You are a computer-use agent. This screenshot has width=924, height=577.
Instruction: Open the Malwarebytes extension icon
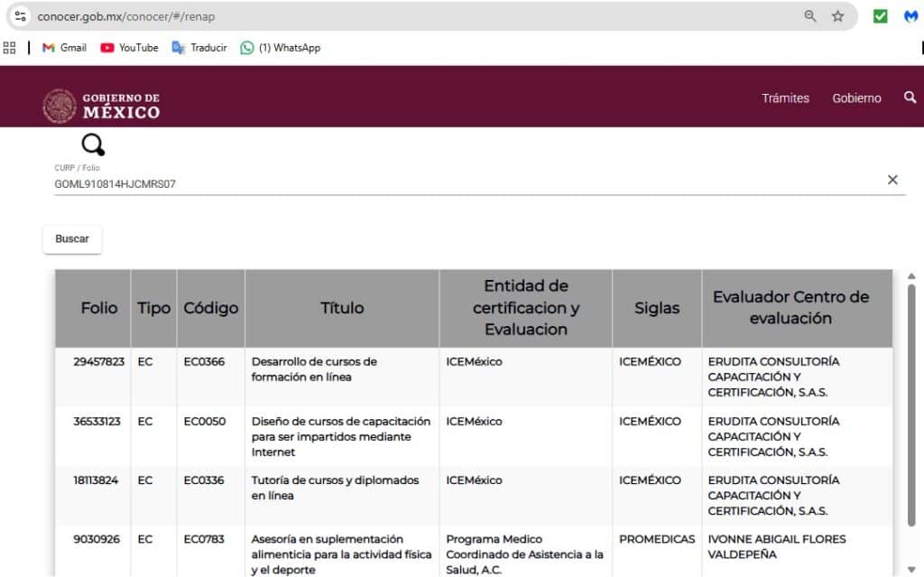[911, 16]
